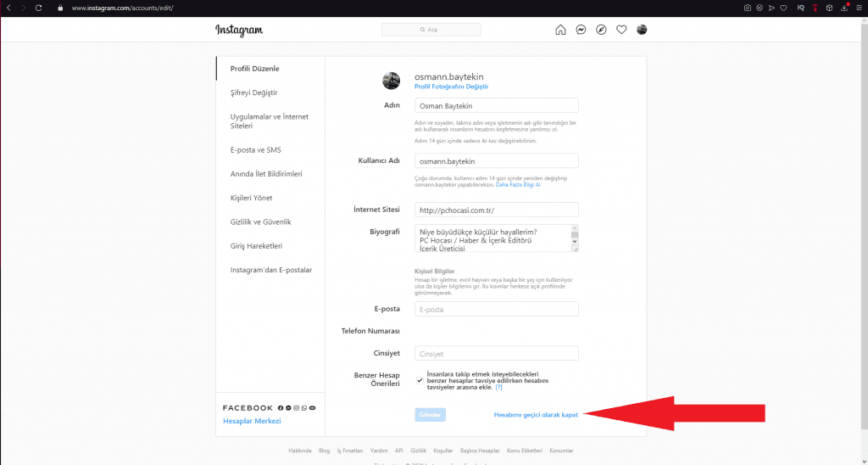Image resolution: width=868 pixels, height=465 pixels.
Task: Click footer Blog link
Action: [x=325, y=451]
